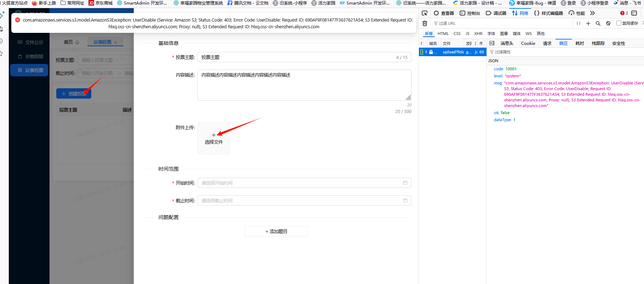The width and height of the screenshot is (644, 284).
Task: Click the 投票主题 input field
Action: 297,57
